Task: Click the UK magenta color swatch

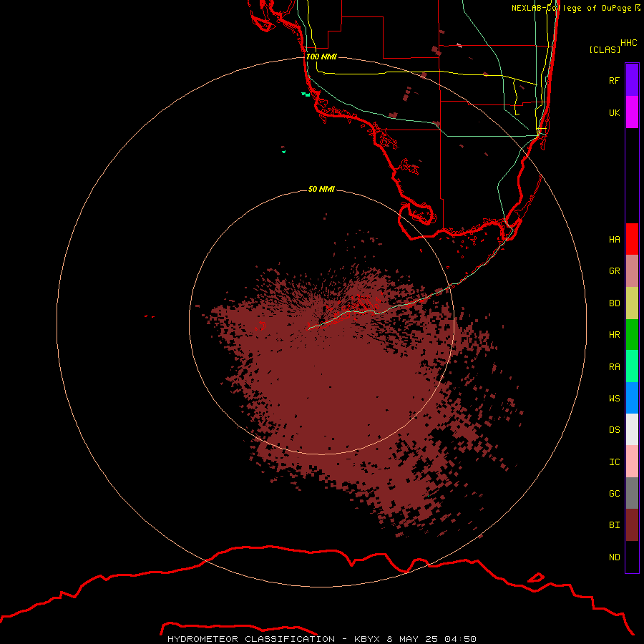Action: point(632,112)
